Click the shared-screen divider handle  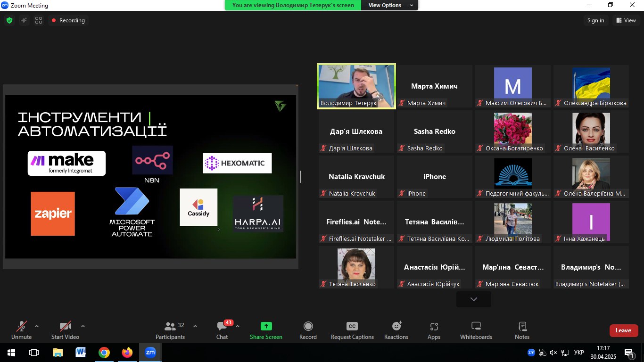click(301, 177)
